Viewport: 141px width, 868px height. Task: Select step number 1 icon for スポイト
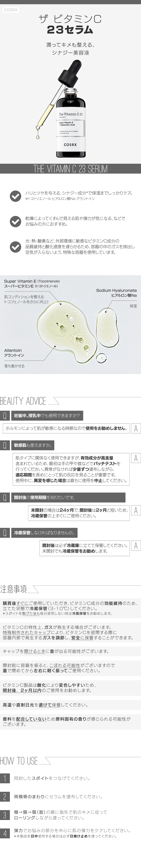(x=5, y=778)
